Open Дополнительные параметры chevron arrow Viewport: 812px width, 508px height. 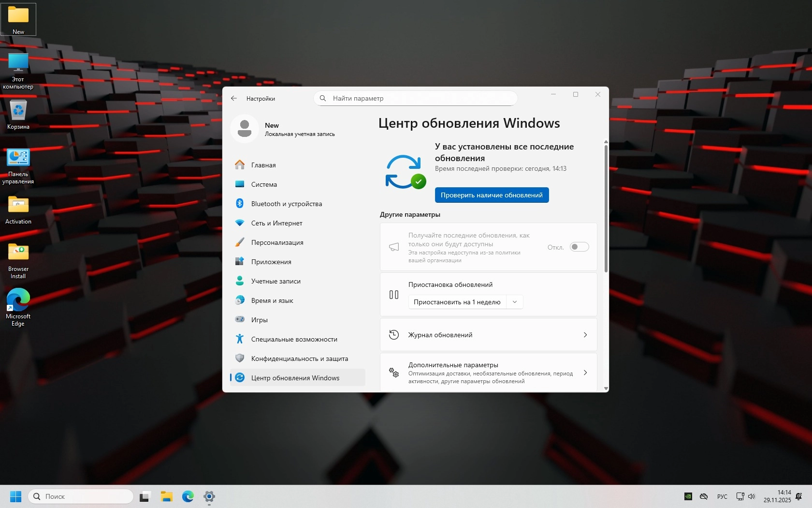click(x=585, y=373)
